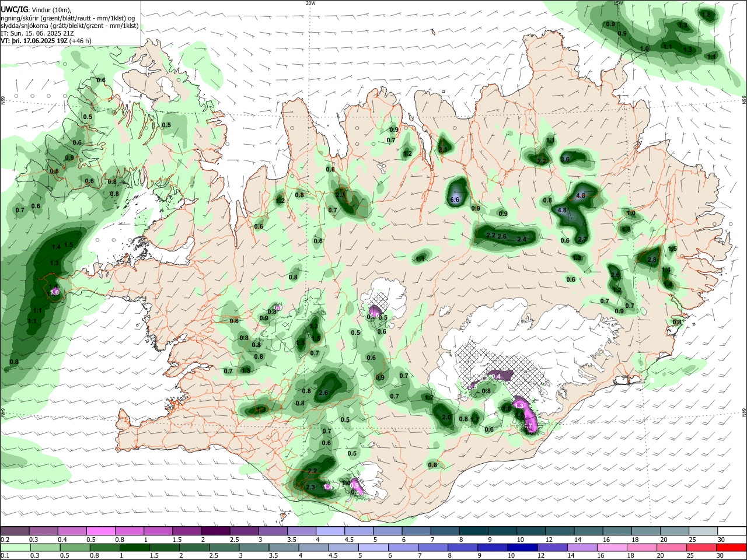Click the 6.6 precipitation value on the map

(455, 199)
